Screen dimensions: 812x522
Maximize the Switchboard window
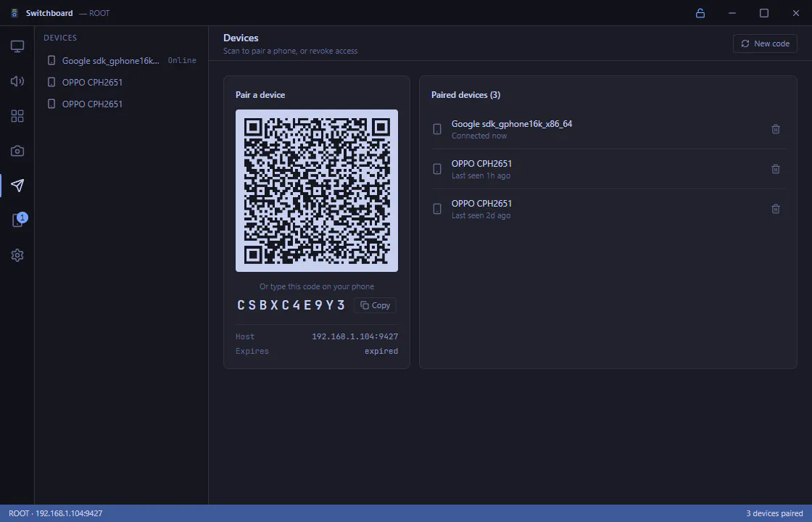click(x=764, y=13)
